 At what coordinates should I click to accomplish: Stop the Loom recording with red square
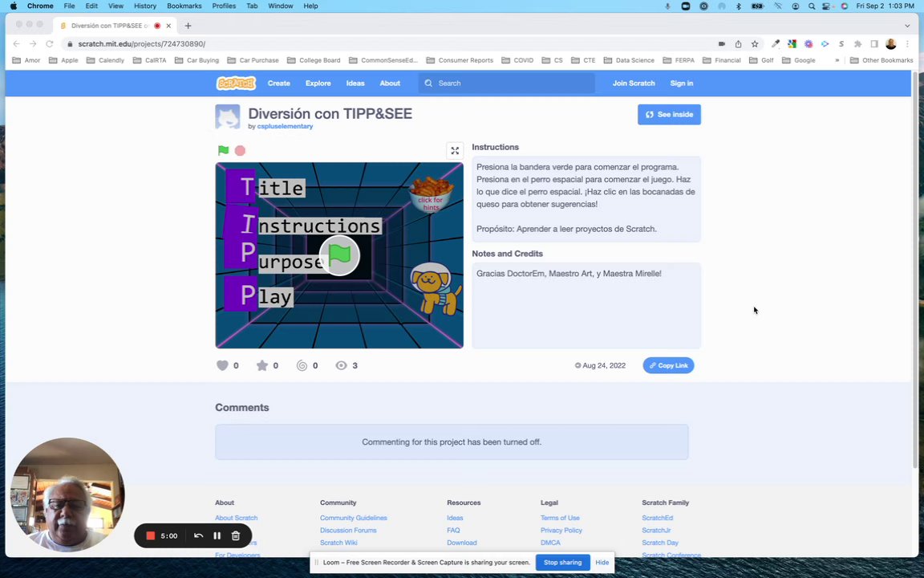coord(150,535)
